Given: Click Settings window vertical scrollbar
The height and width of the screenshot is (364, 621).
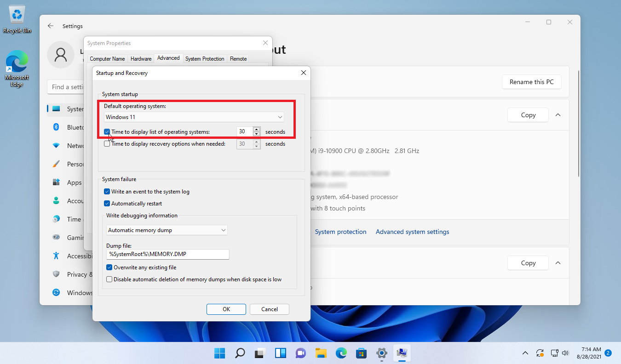Looking at the screenshot, I should (x=579, y=124).
